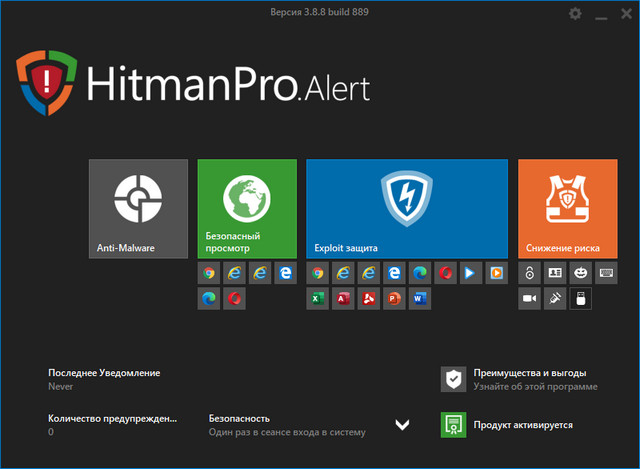The height and width of the screenshot is (469, 640).
Task: Open the Exploit защита tile
Action: click(406, 208)
